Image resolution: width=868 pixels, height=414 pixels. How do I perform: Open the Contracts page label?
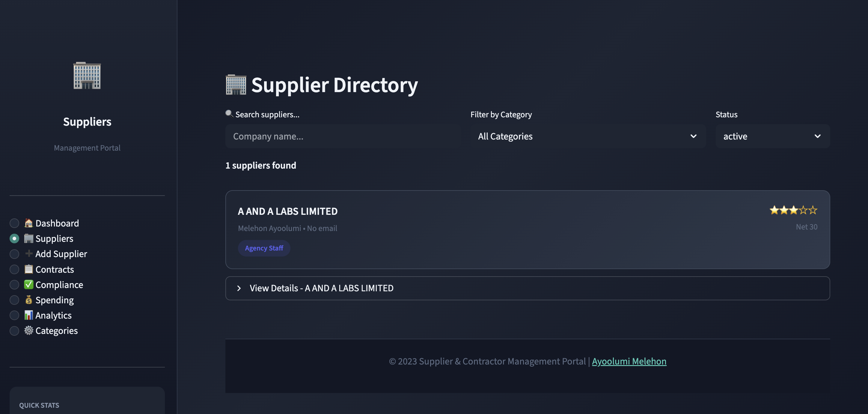(x=55, y=269)
